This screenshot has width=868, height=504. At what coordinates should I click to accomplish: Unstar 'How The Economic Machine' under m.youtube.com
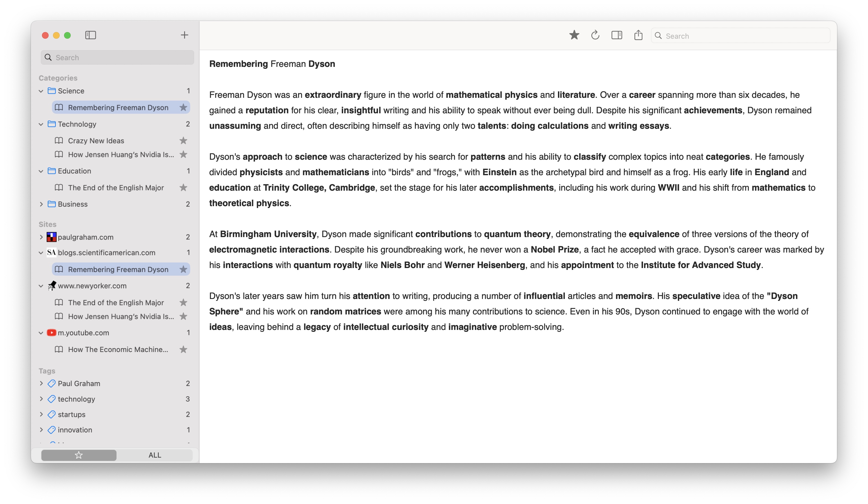coord(183,350)
